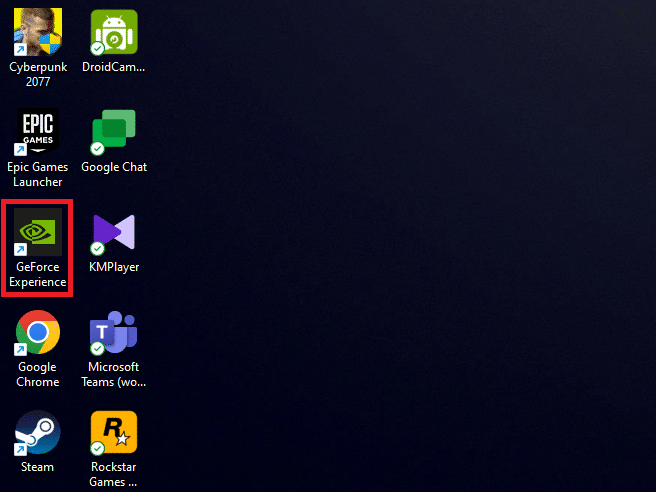The image size is (656, 492).
Task: Click the Epic Games Launcher shortcut icon
Action: (38, 132)
